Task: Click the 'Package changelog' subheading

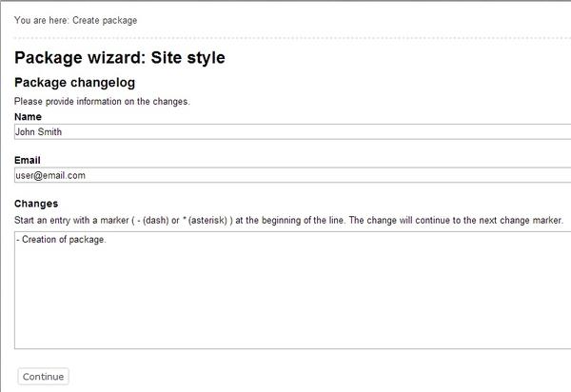Action: tap(74, 83)
